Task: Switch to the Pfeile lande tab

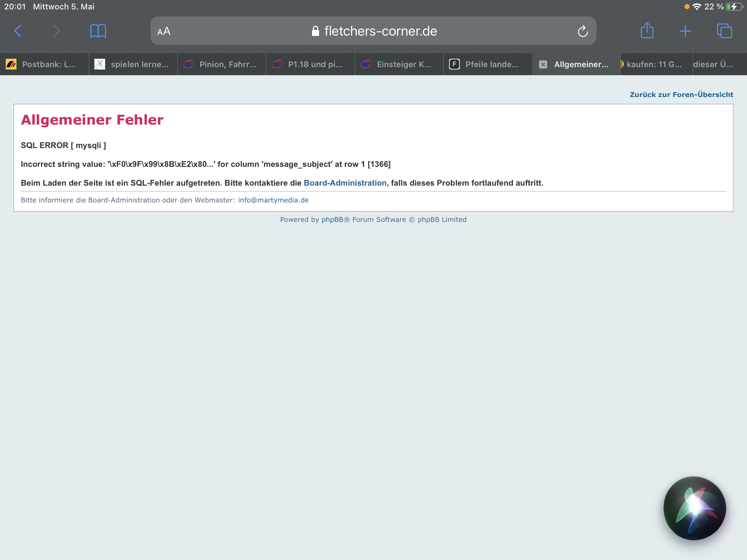Action: pos(488,64)
